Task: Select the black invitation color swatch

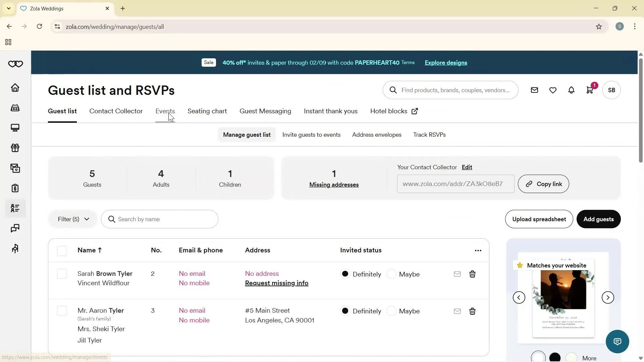Action: 555,357
